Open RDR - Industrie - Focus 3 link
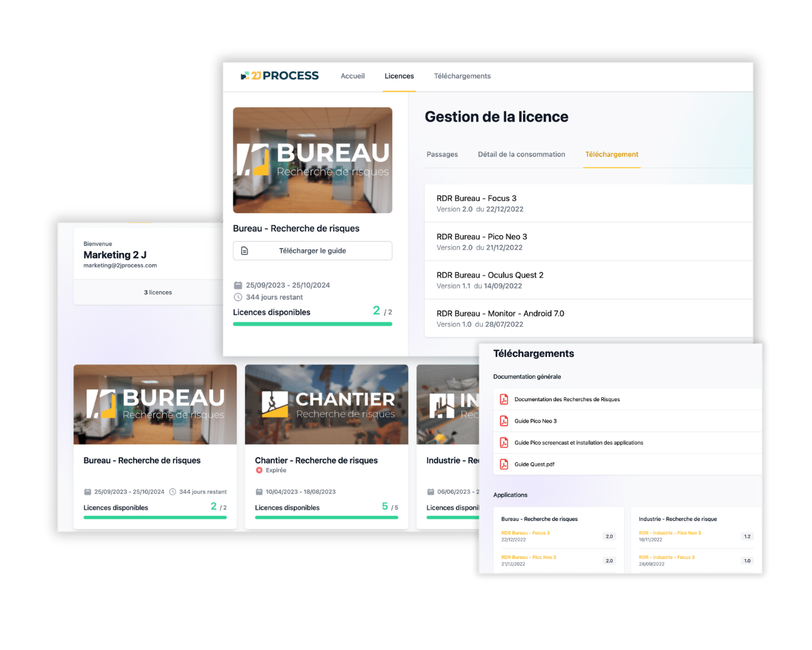The height and width of the screenshot is (650, 812). 666,557
